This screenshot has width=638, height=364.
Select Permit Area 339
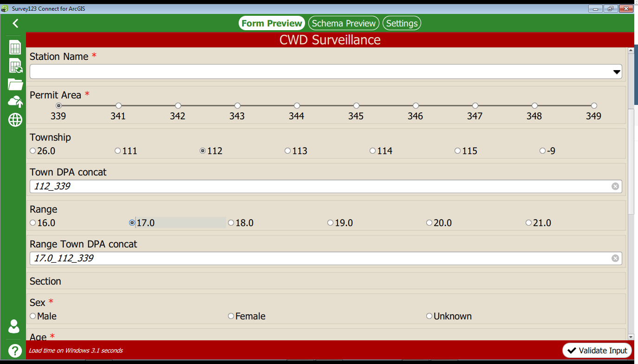pyautogui.click(x=59, y=106)
